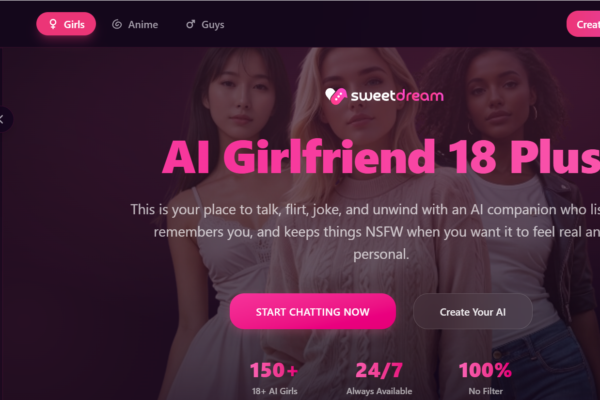Image resolution: width=600 pixels, height=400 pixels.
Task: Click the 24/7 Always Available statistic
Action: click(379, 378)
